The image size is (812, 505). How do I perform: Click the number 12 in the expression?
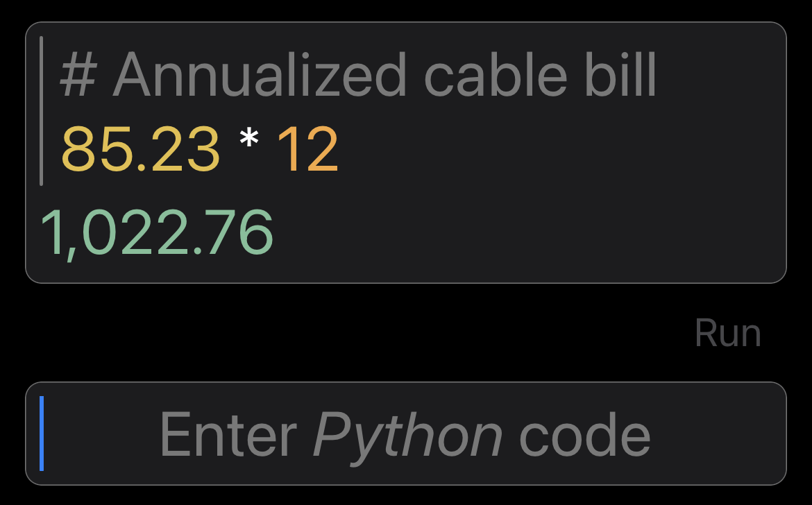(x=307, y=150)
